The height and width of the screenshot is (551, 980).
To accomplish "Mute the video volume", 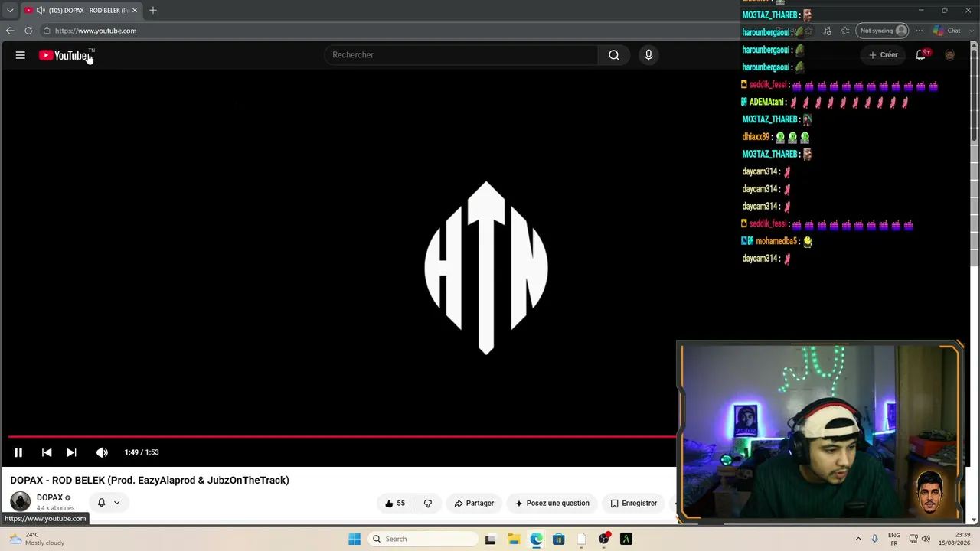I will pyautogui.click(x=102, y=452).
